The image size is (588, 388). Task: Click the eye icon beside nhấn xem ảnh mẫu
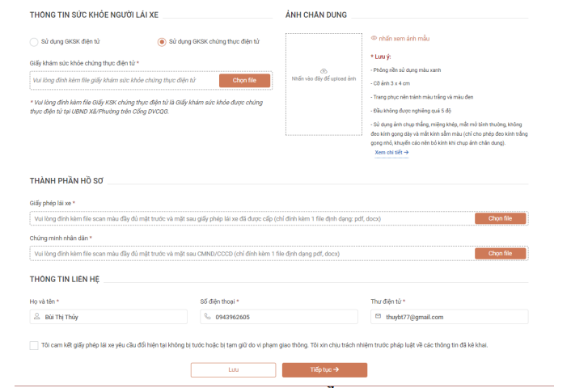pos(374,38)
